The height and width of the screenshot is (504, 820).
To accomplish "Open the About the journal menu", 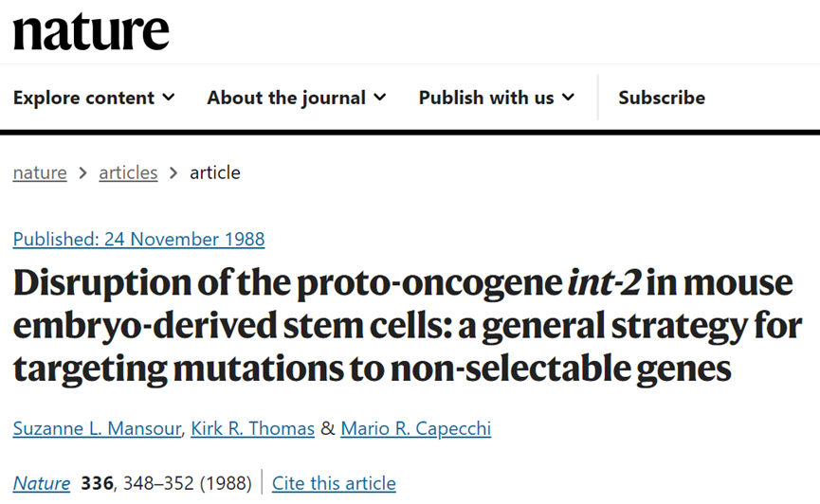I will tap(297, 98).
